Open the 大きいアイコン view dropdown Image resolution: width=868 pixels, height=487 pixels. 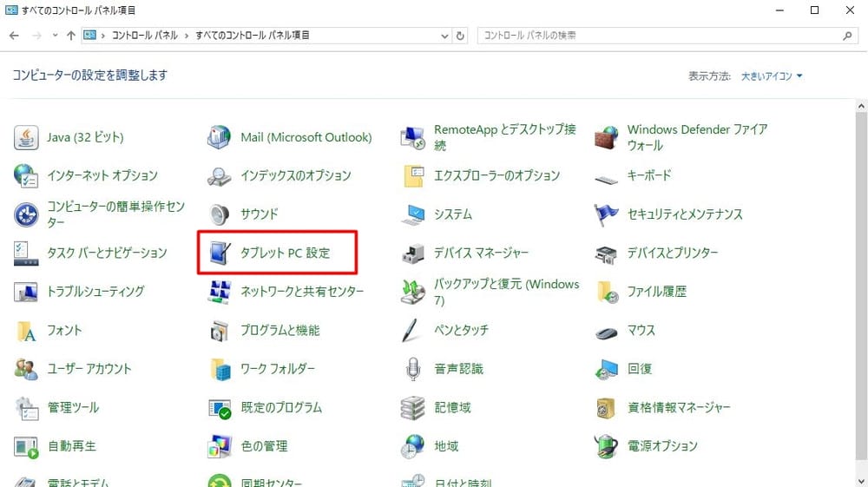pyautogui.click(x=772, y=76)
